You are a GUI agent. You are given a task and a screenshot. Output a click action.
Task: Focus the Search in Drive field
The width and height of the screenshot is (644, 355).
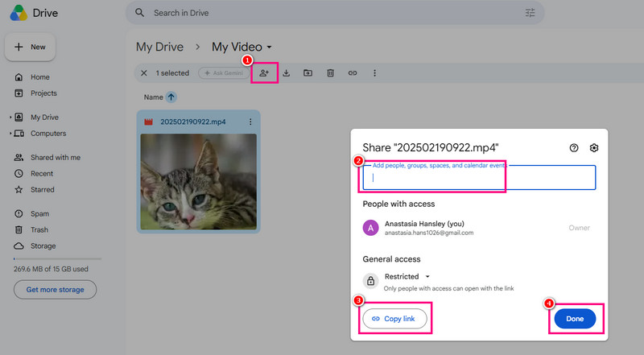[335, 13]
